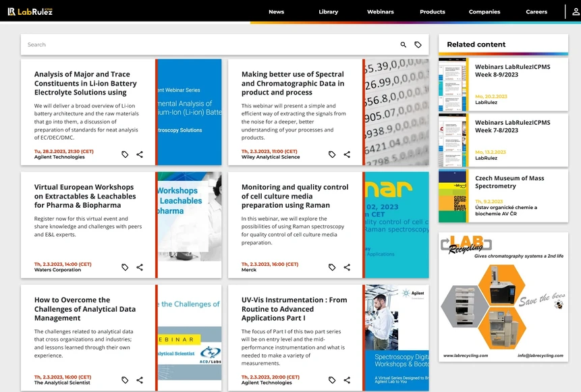Open Making better use of Spectral title
Screen dimensions: 581x392
tap(293, 84)
